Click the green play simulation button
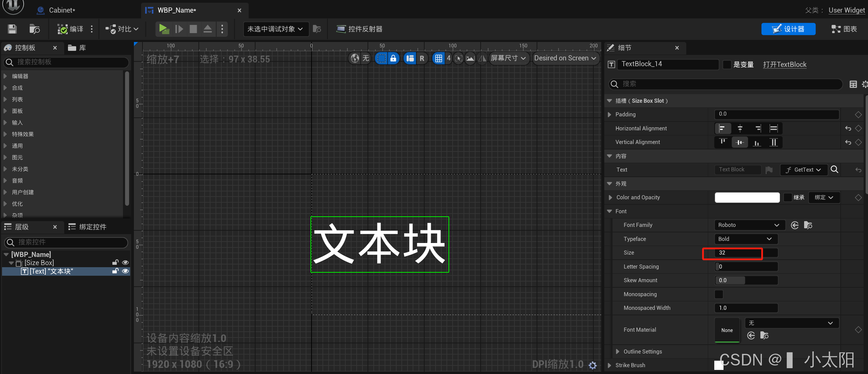 click(x=164, y=29)
